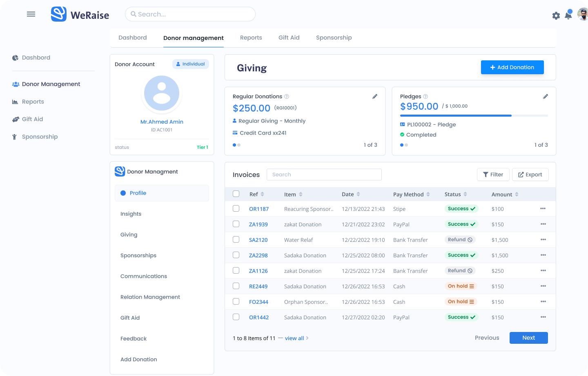Sort invoices by Status column

pos(465,195)
